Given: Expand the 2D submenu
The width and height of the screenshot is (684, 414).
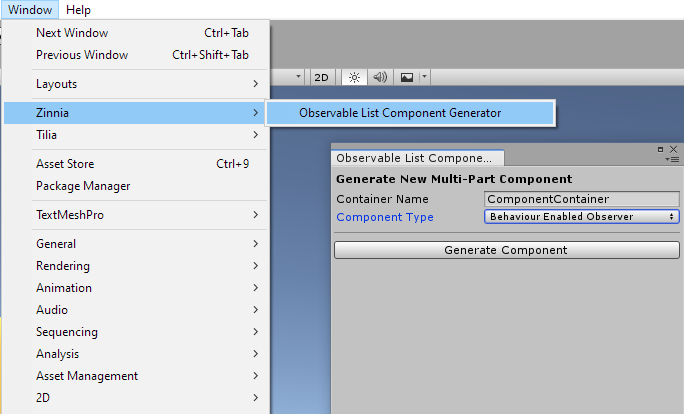Looking at the screenshot, I should (136, 398).
